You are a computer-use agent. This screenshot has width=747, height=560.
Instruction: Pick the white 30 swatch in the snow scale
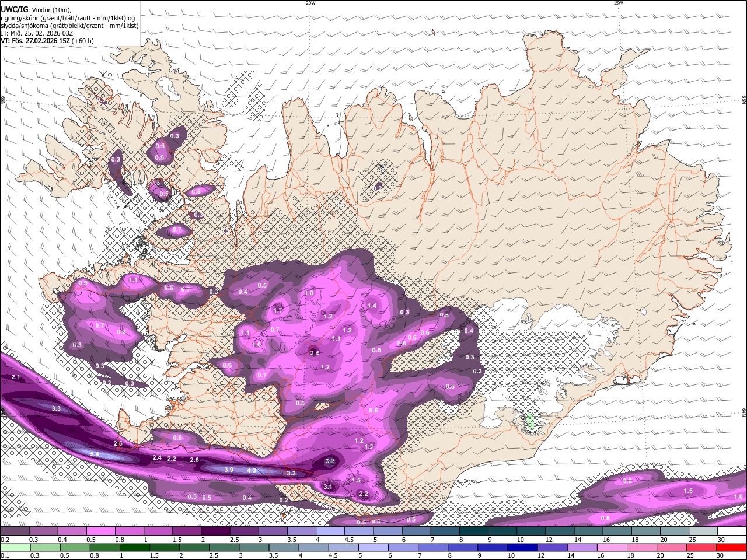[x=731, y=531]
